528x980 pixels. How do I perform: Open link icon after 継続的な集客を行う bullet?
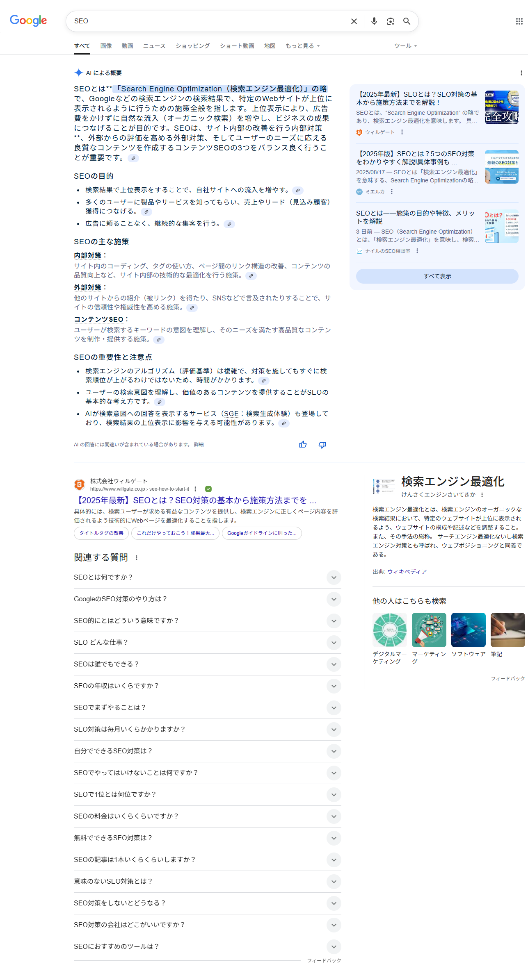(230, 224)
